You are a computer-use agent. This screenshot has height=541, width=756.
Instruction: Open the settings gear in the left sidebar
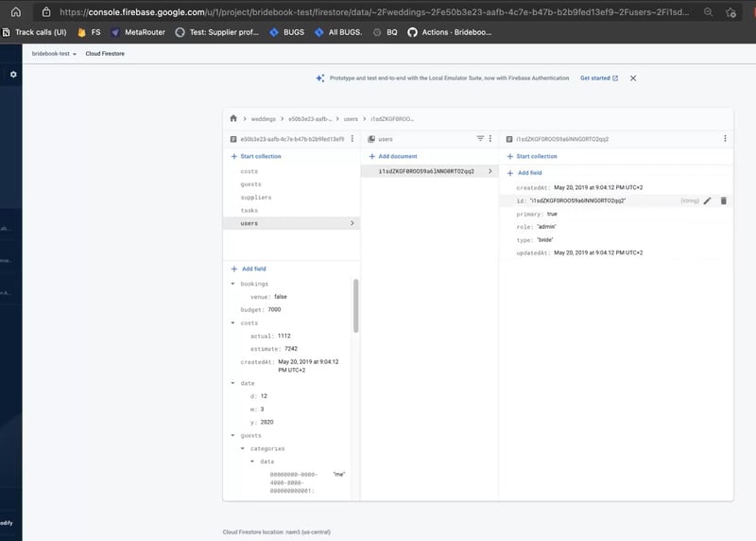(x=13, y=74)
